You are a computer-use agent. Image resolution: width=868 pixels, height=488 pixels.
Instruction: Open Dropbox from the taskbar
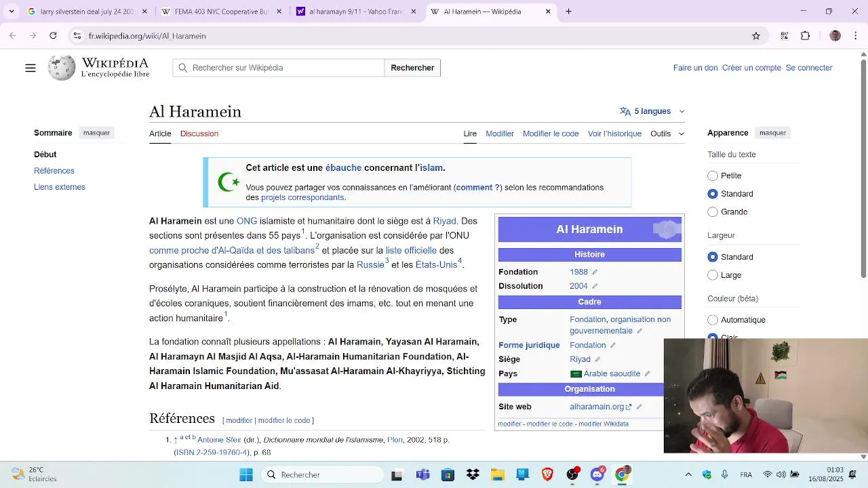coord(473,474)
